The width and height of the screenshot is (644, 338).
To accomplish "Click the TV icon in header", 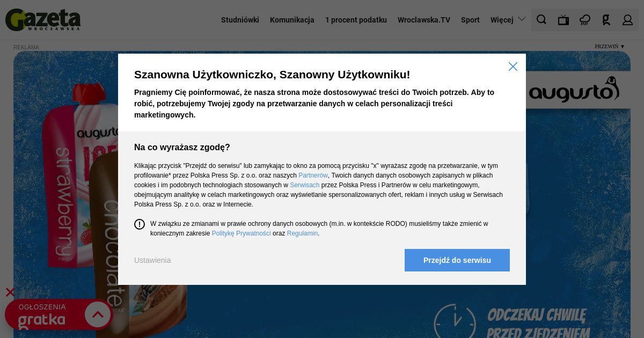I will [563, 20].
